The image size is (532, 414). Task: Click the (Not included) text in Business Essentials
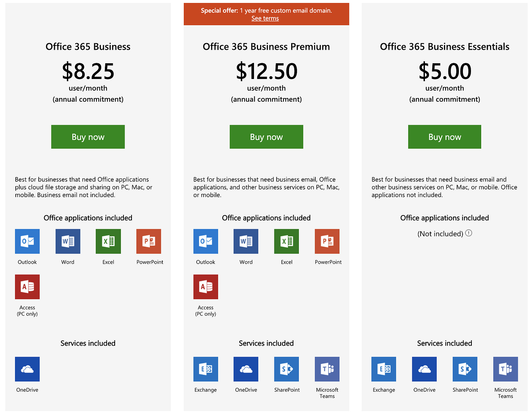(440, 234)
